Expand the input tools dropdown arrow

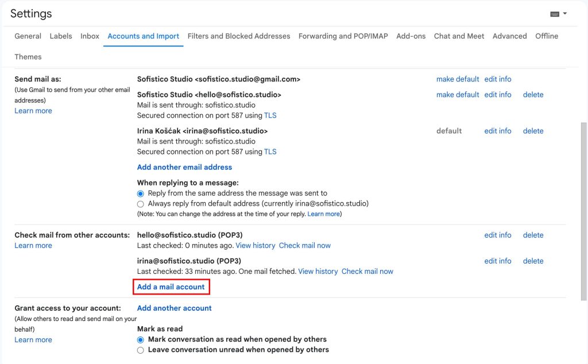pyautogui.click(x=565, y=13)
